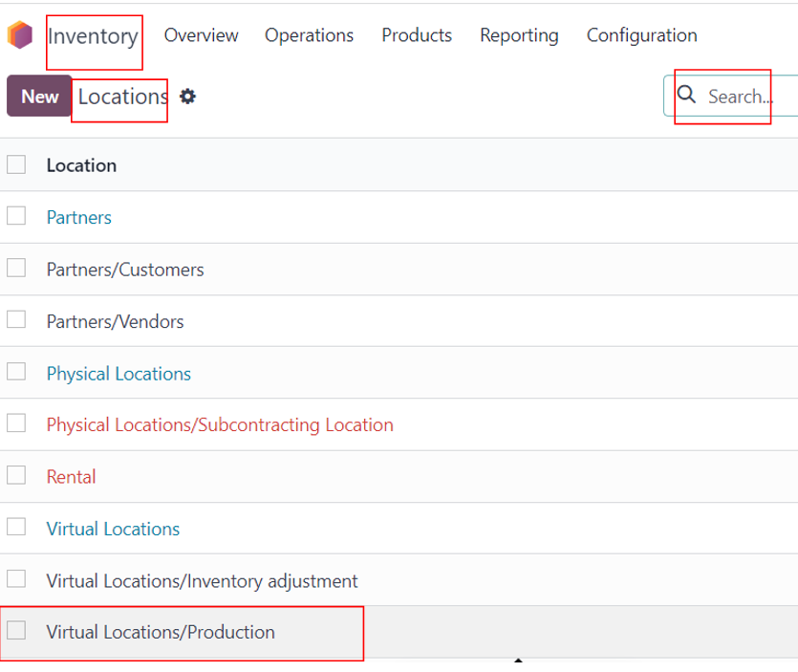Check the box for Virtual Locations row
The width and height of the screenshot is (798, 672).
[x=16, y=527]
